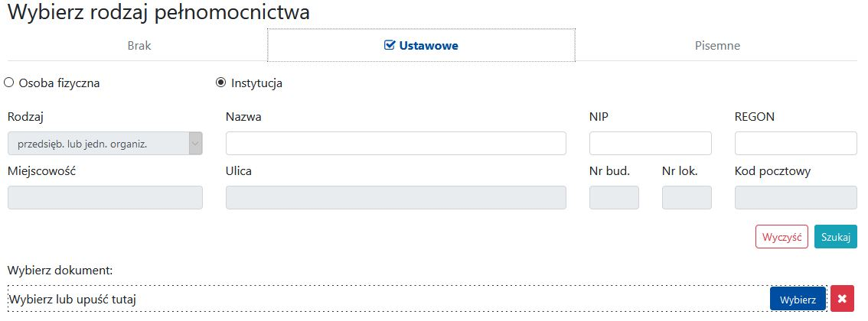Select the Instytucja radio button
Viewport: 868px width, 321px height.
[221, 83]
